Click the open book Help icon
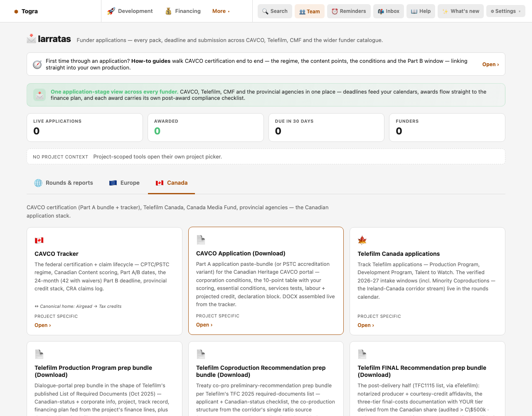Image resolution: width=532 pixels, height=416 pixels. pyautogui.click(x=414, y=12)
